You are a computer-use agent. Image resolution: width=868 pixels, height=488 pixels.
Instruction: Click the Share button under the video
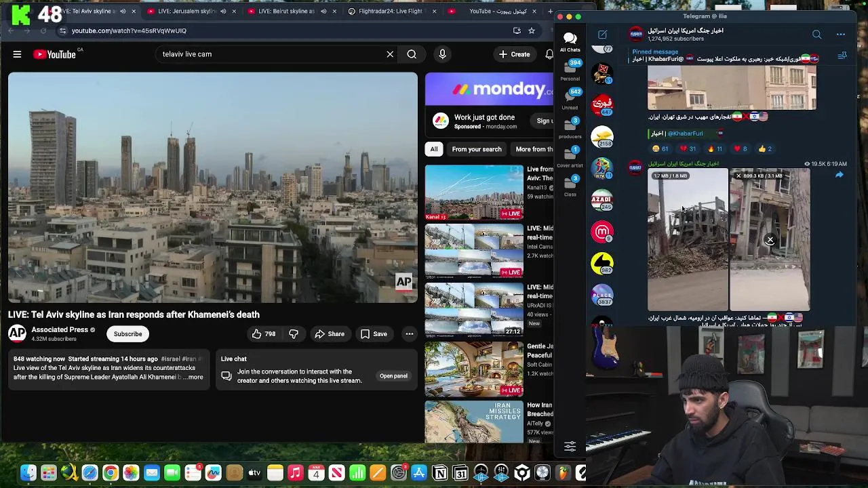point(330,333)
